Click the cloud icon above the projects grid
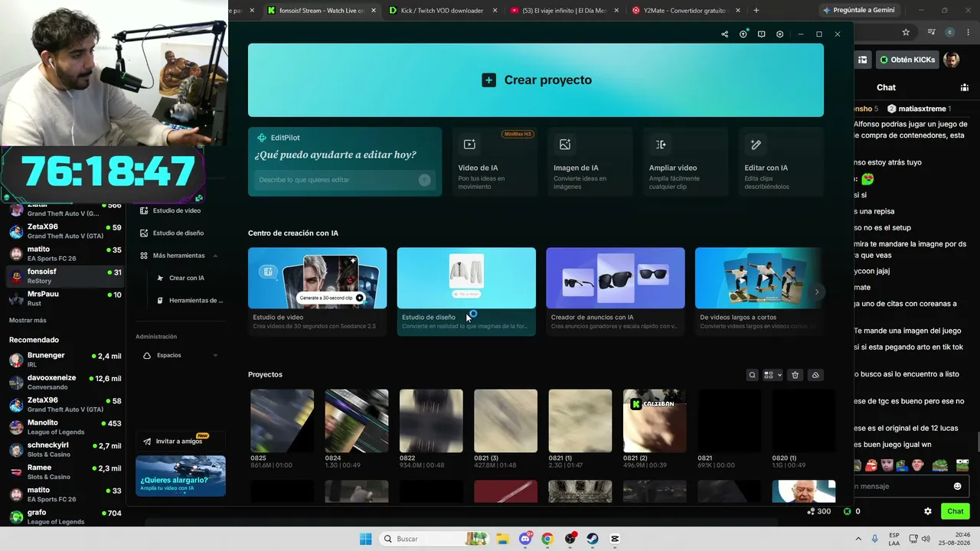Image resolution: width=980 pixels, height=551 pixels. [815, 375]
